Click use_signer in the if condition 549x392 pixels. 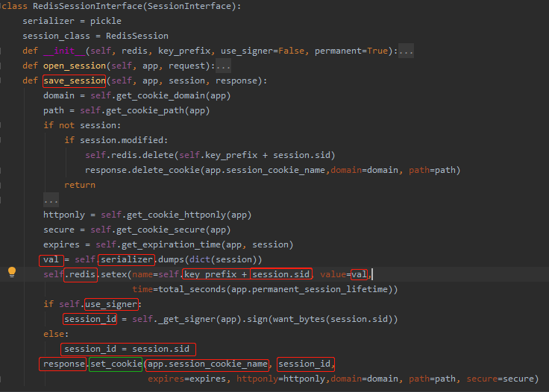point(111,304)
